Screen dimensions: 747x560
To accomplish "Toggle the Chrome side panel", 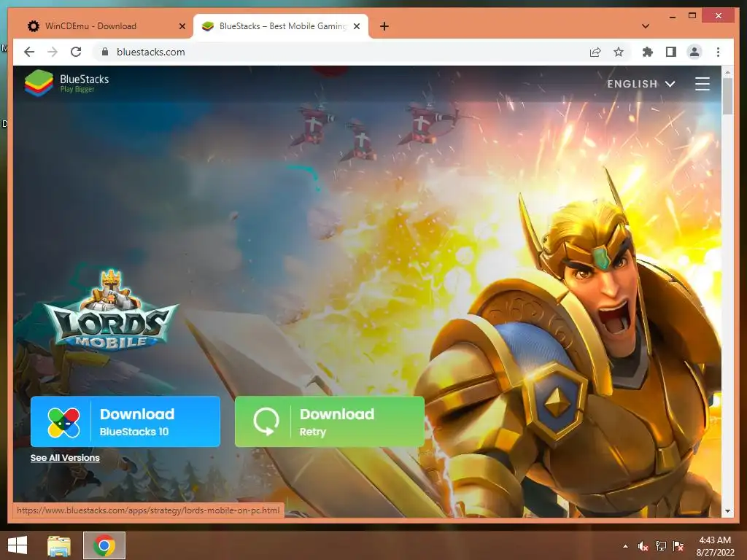I will click(671, 52).
